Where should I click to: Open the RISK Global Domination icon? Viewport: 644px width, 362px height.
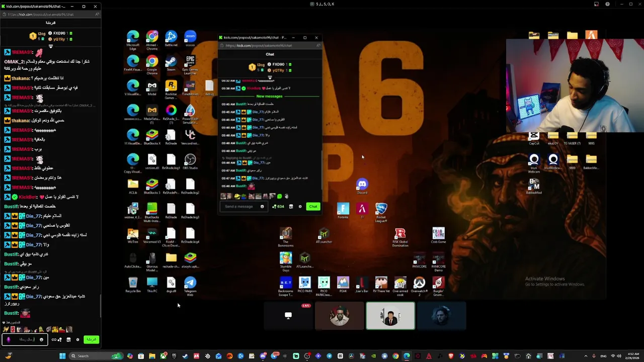pyautogui.click(x=400, y=237)
